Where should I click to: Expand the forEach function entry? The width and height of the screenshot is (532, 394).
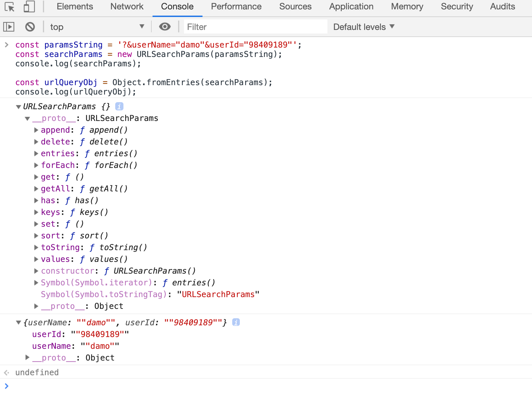36,165
